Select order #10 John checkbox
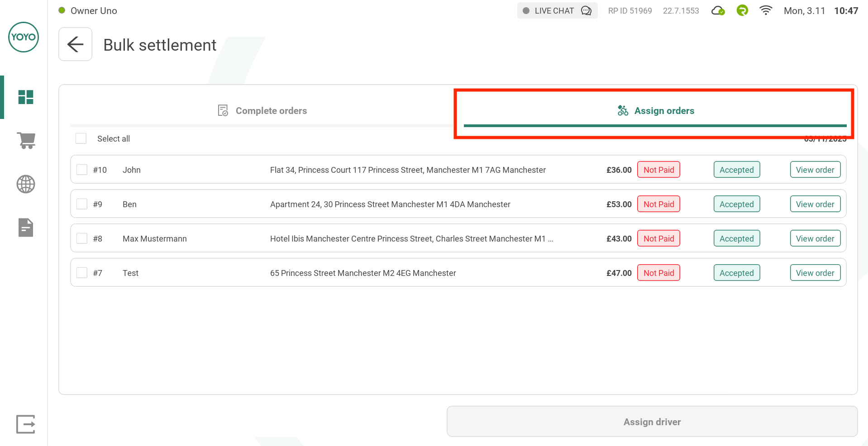The height and width of the screenshot is (446, 868). point(82,170)
